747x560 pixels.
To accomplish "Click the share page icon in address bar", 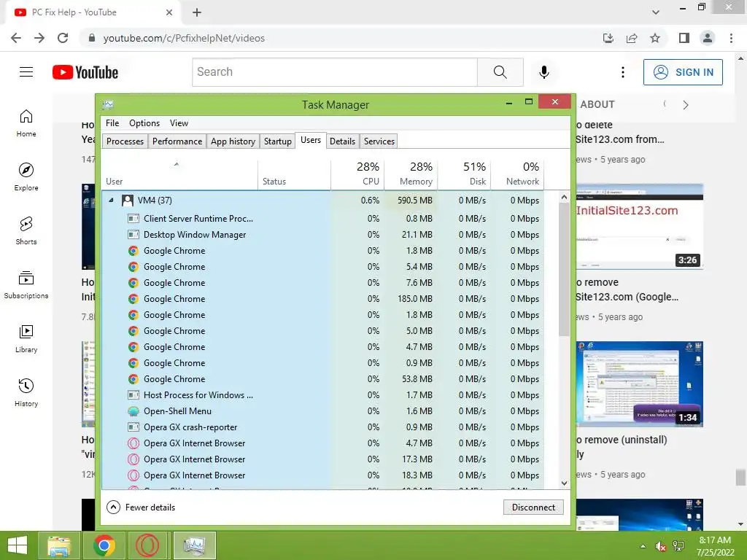I will 632,38.
